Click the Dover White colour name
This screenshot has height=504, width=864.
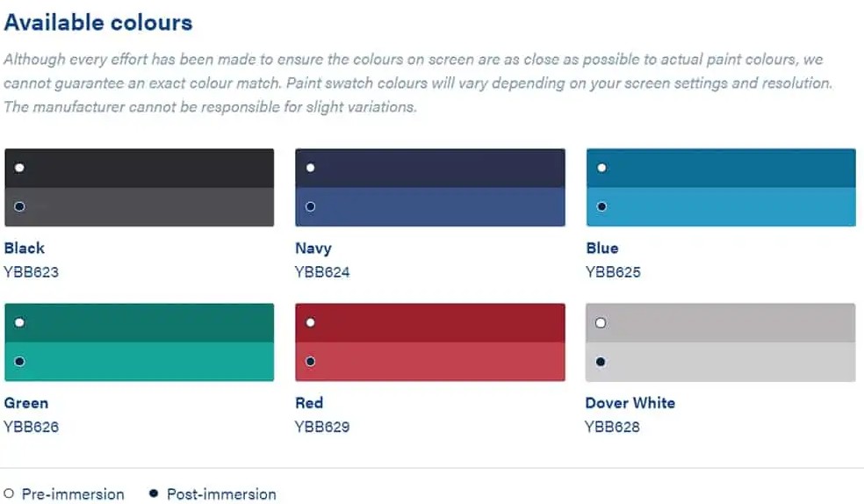point(630,403)
